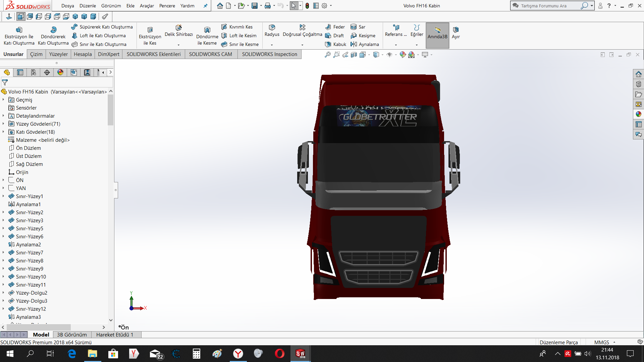Image resolution: width=644 pixels, height=362 pixels.
Task: Select the Draft tool
Action: coord(334,36)
